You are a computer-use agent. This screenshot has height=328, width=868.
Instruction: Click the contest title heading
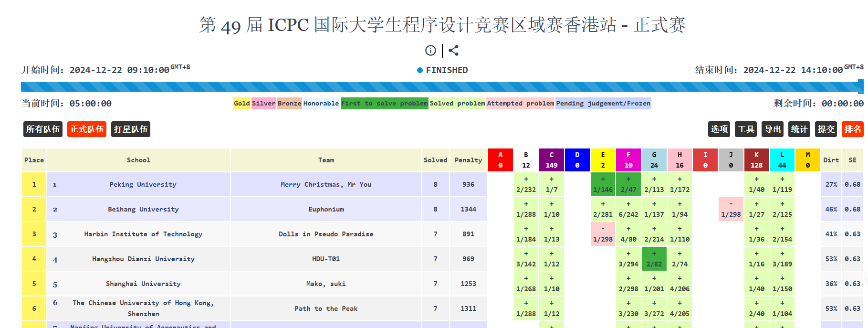tap(442, 25)
